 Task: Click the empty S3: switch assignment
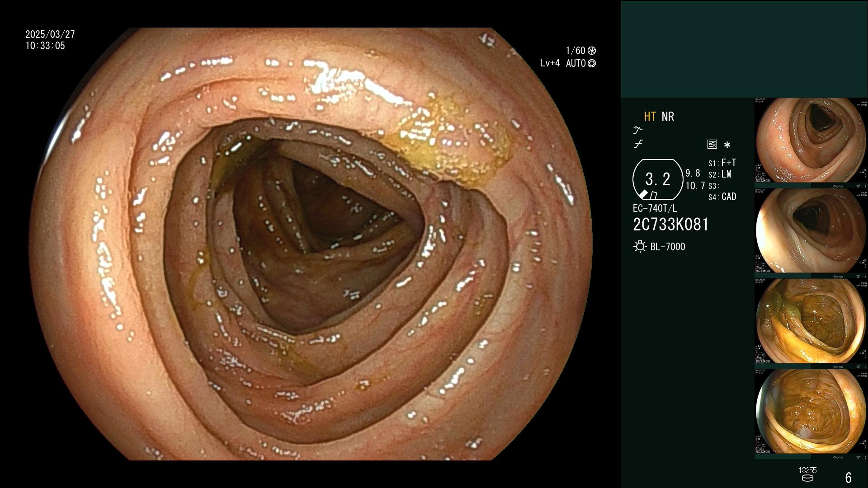coord(713,186)
